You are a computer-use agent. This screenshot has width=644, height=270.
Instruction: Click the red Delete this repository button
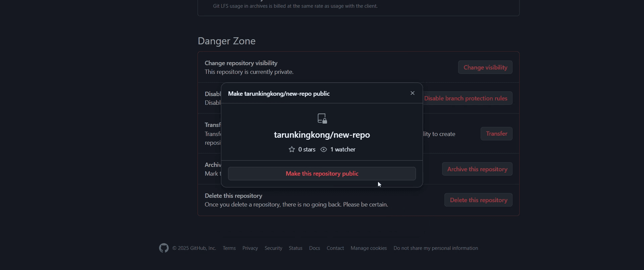478,200
